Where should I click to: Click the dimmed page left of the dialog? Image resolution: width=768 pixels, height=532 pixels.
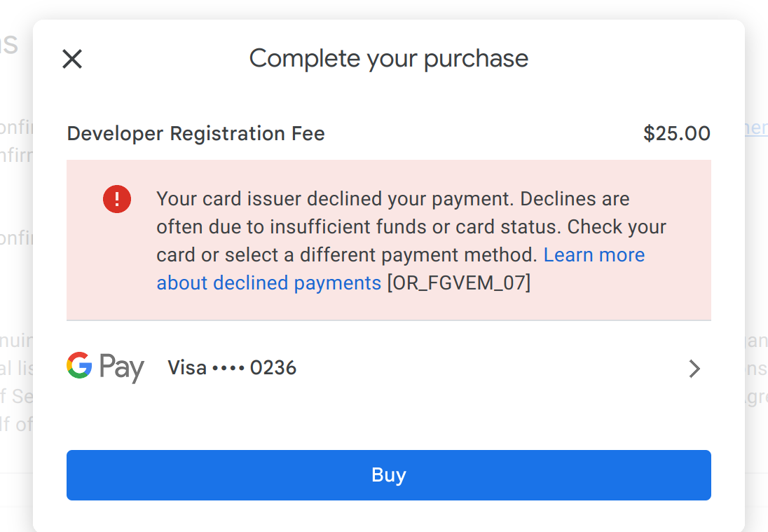[15, 280]
